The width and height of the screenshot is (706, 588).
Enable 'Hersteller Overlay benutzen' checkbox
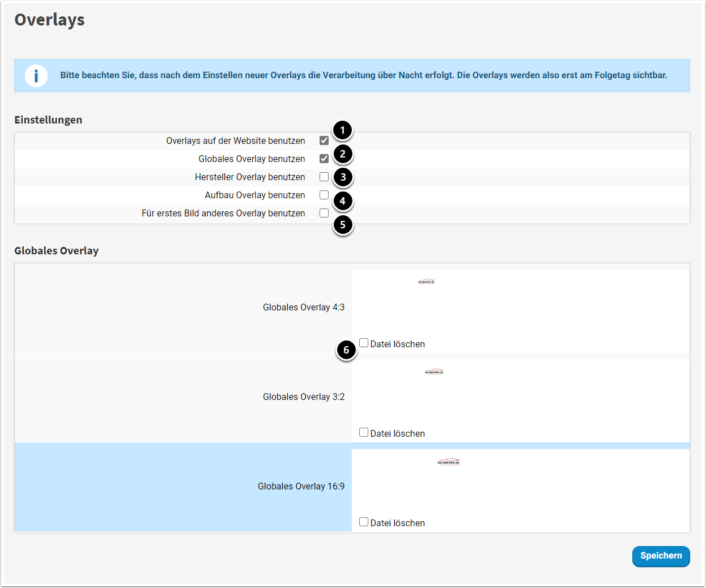coord(324,177)
